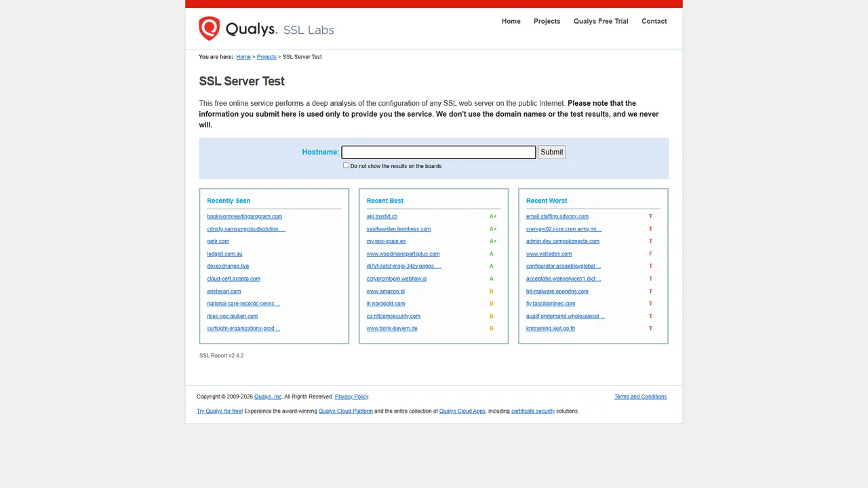Click the Recently Seen heading
The height and width of the screenshot is (488, 868).
coord(229,201)
